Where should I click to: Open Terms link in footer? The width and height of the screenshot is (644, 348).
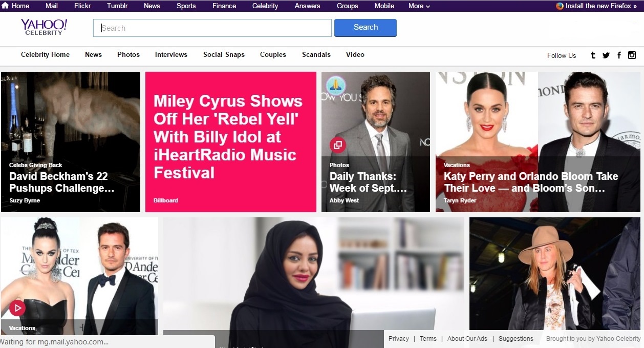[x=428, y=339]
